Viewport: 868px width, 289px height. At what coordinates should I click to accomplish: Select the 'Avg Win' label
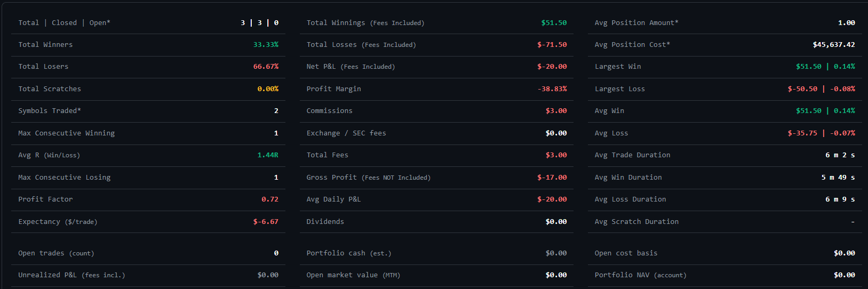609,111
